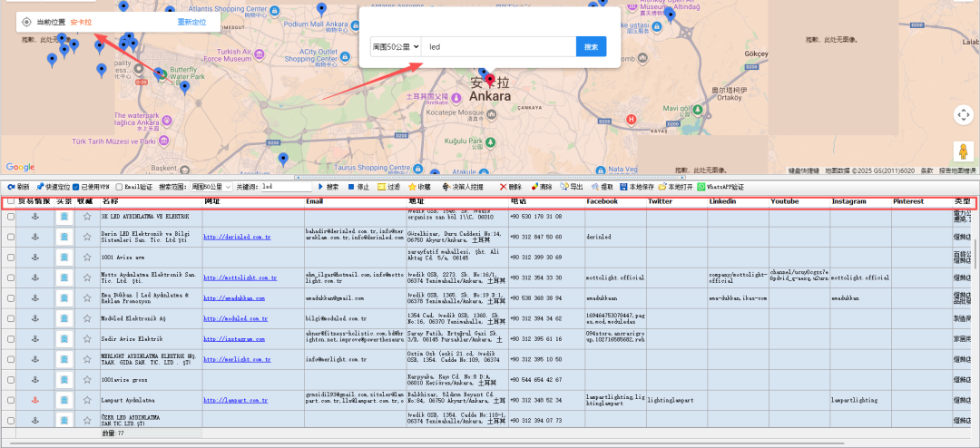Toggle the select-all checkbox in table header

tap(11, 201)
